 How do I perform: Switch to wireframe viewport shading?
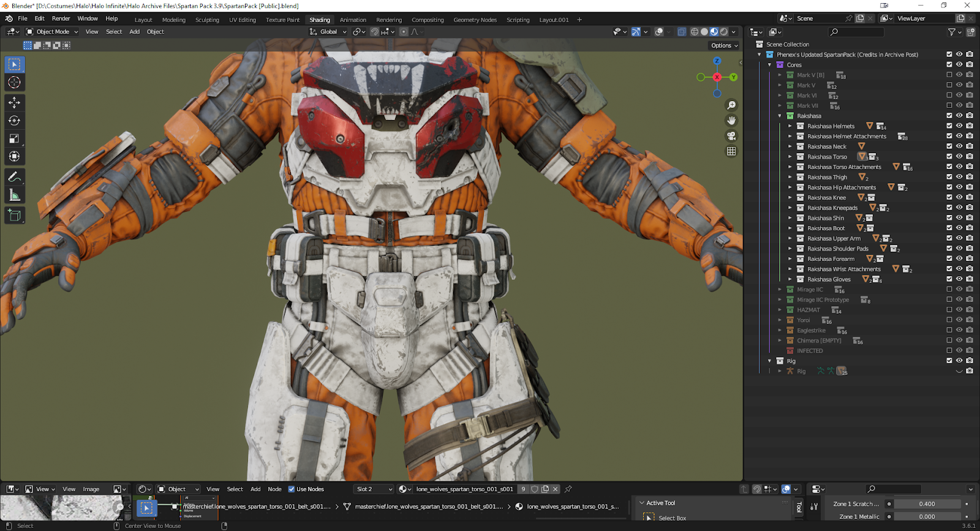[x=695, y=32]
